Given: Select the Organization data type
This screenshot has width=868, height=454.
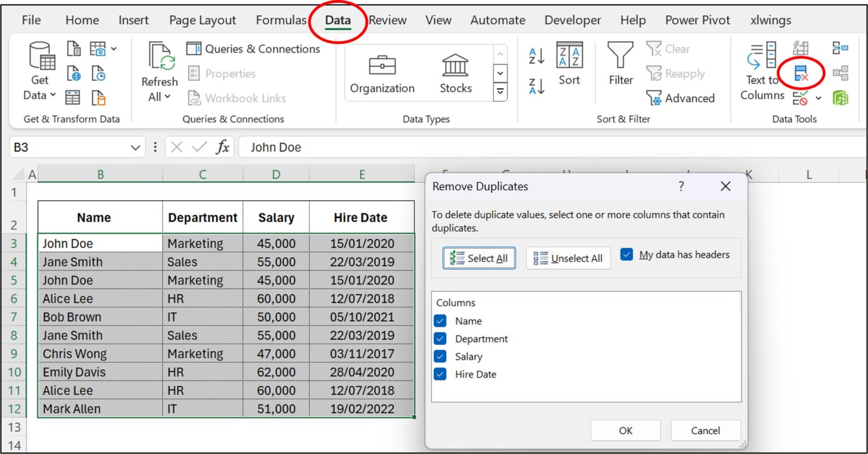Looking at the screenshot, I should pos(382,73).
